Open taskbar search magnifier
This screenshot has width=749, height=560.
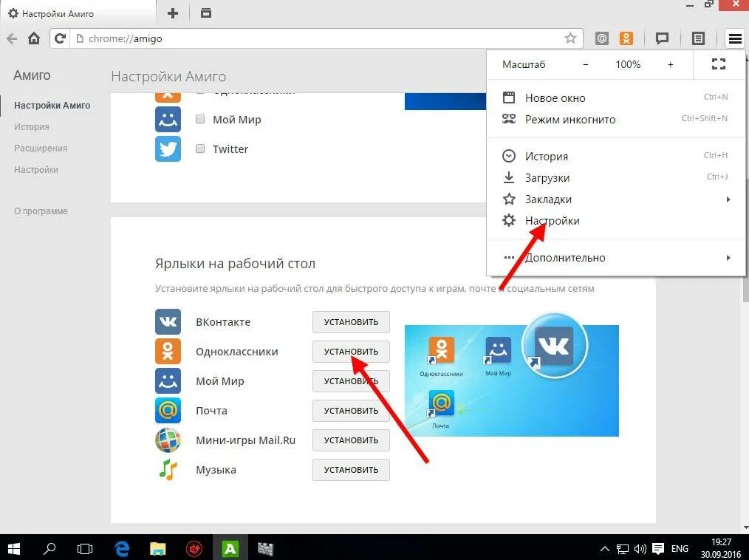(49, 548)
